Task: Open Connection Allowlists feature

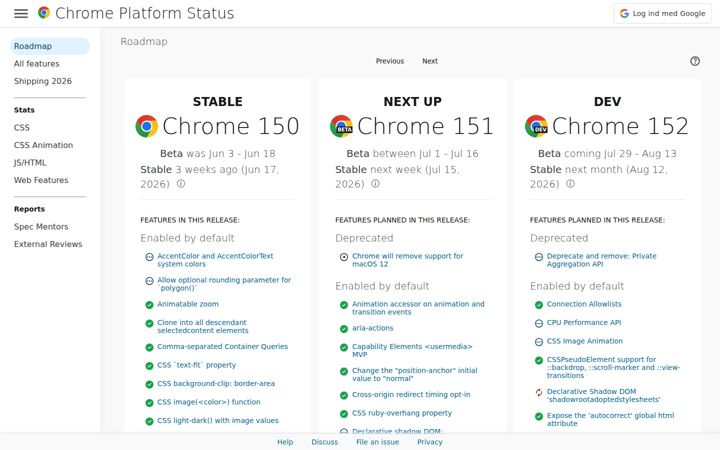Action: tap(584, 304)
